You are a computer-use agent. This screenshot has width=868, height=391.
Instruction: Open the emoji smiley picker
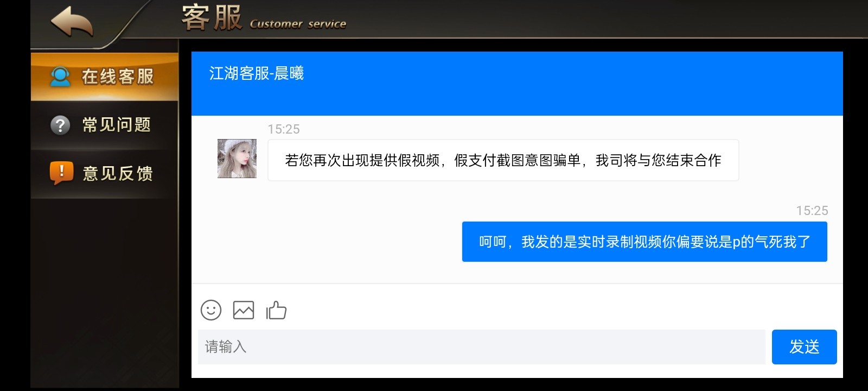(x=211, y=310)
